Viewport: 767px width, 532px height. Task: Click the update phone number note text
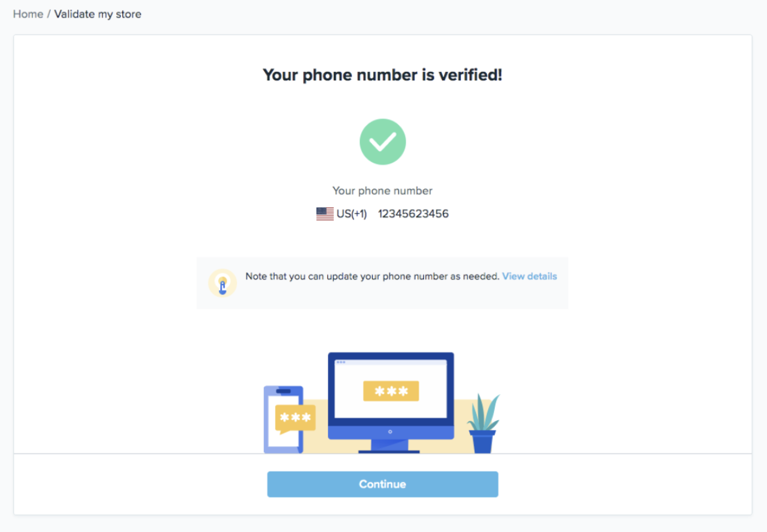372,276
